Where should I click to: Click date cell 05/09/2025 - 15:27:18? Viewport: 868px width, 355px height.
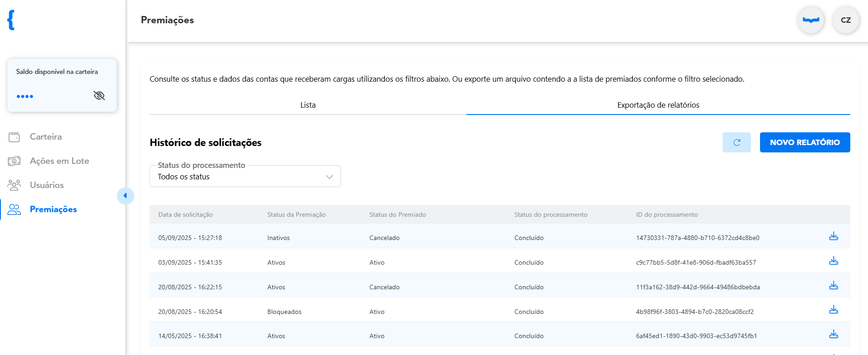point(190,238)
